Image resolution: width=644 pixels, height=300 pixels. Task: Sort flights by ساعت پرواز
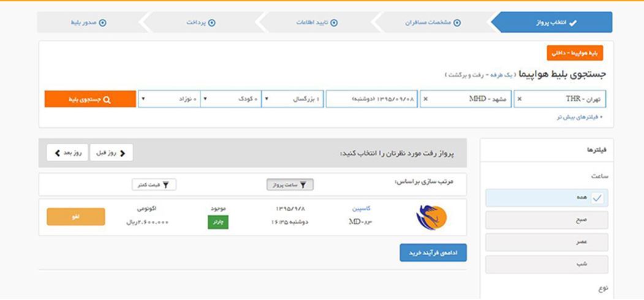tap(290, 185)
